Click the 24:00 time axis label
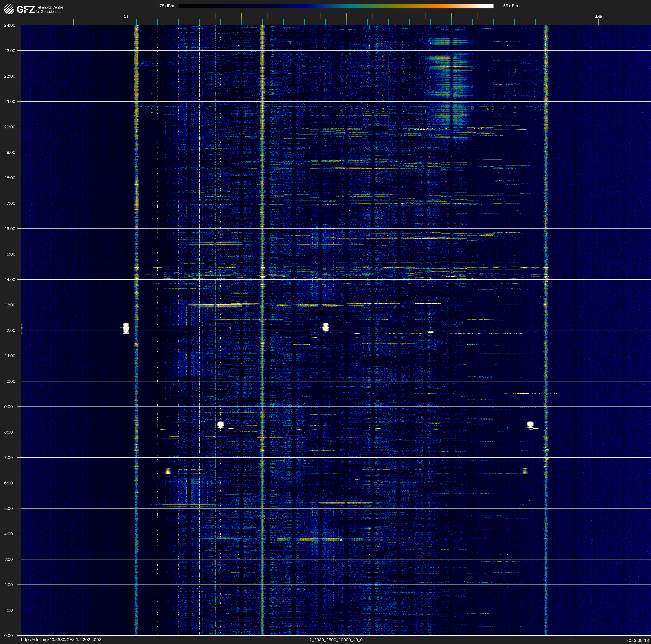This screenshot has height=644, width=651. click(10, 25)
